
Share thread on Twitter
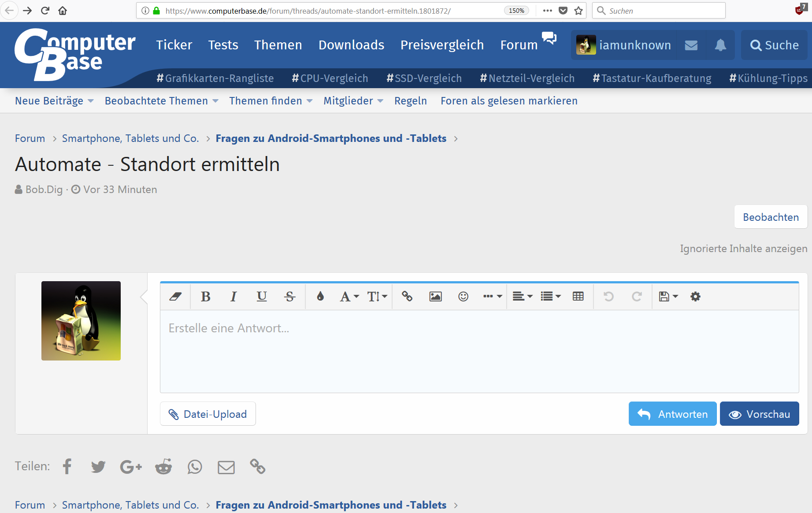pos(98,466)
